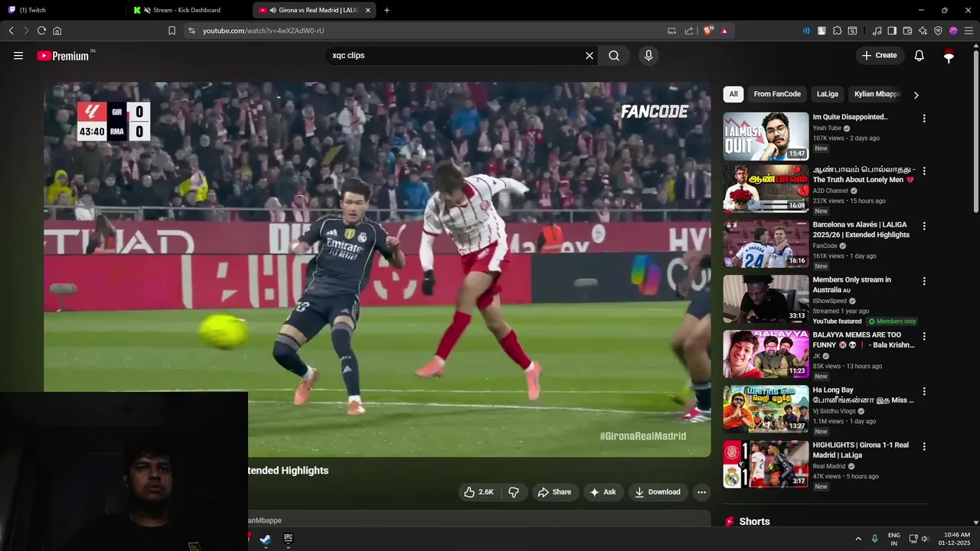The height and width of the screenshot is (551, 980).
Task: Open the account avatar menu
Action: 949,56
